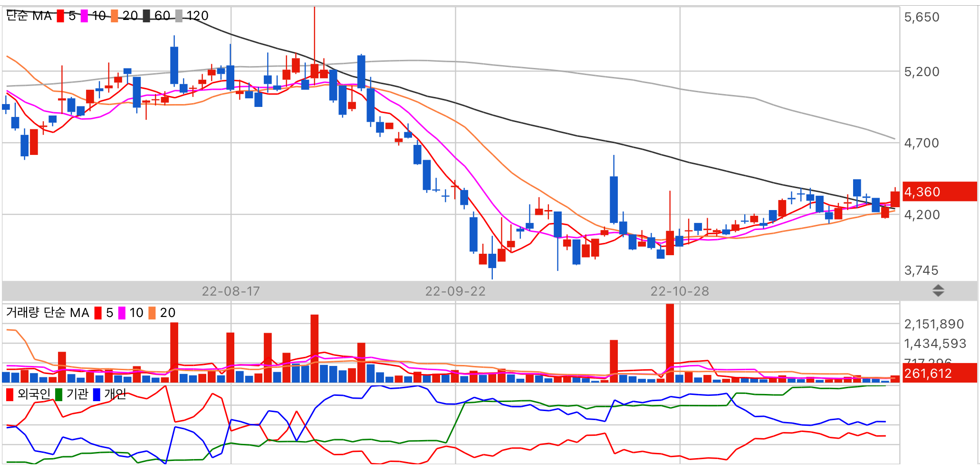
Task: Click the current volume tag 261,612
Action: coord(940,373)
